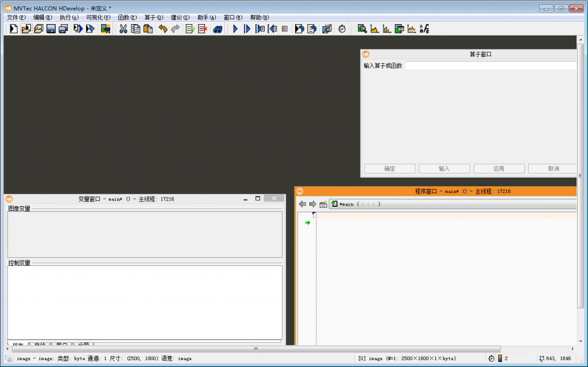Screen dimensions: 588x367
Task: Click the first empty program line
Action: pyautogui.click(x=447, y=215)
